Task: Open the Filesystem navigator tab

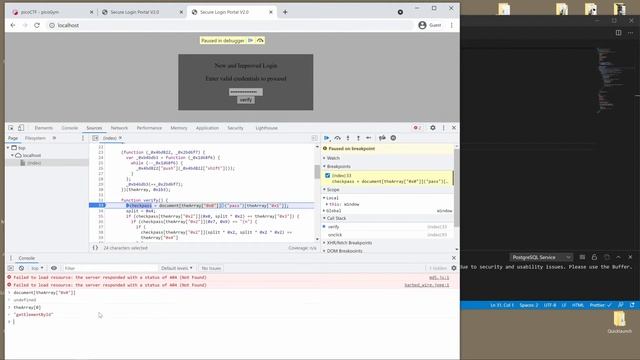Action: tap(35, 138)
